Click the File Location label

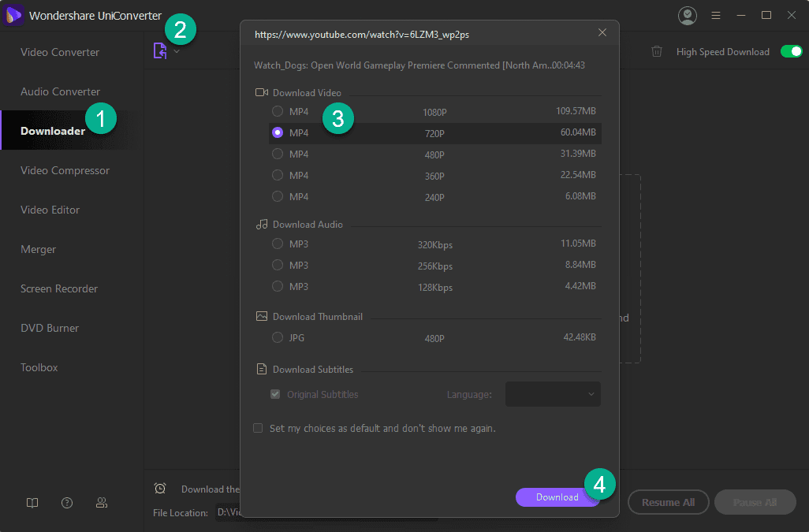tap(181, 513)
